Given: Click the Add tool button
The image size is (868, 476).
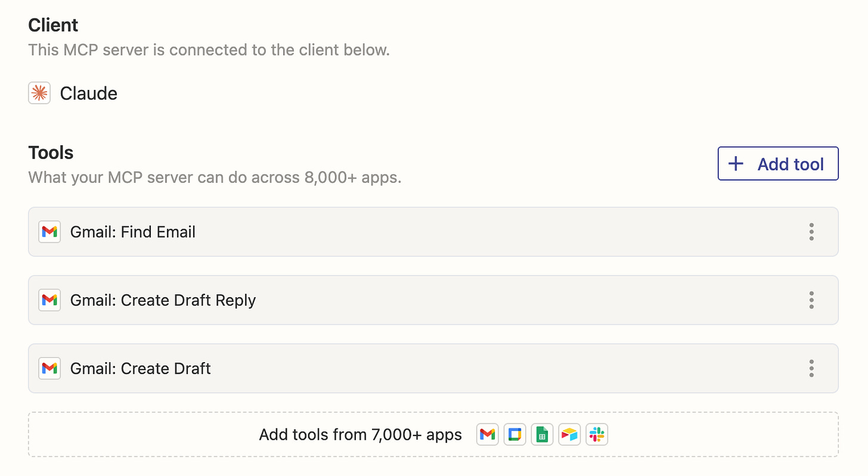Looking at the screenshot, I should (778, 163).
